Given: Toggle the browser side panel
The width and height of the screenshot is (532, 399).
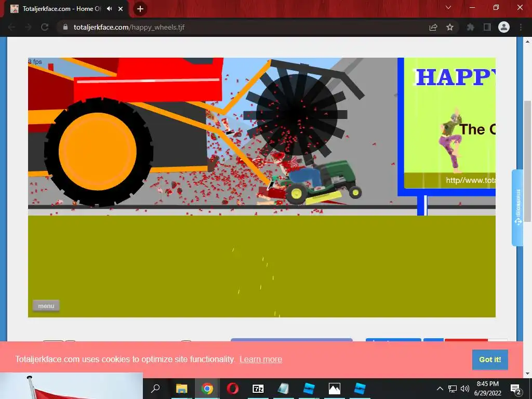Looking at the screenshot, I should (487, 27).
